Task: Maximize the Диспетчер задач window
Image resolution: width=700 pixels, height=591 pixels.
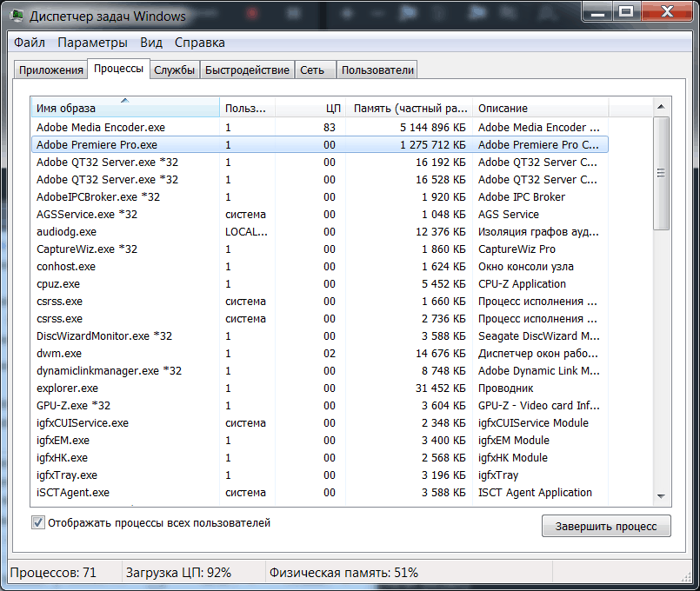Action: pyautogui.click(x=626, y=11)
